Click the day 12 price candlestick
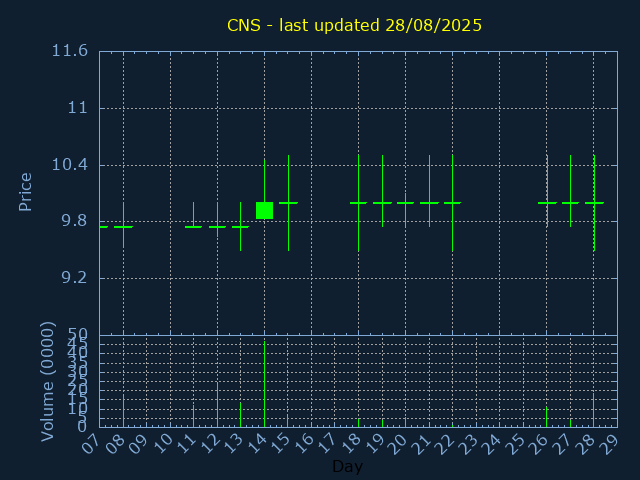Image resolution: width=640 pixels, height=480 pixels. 217,220
